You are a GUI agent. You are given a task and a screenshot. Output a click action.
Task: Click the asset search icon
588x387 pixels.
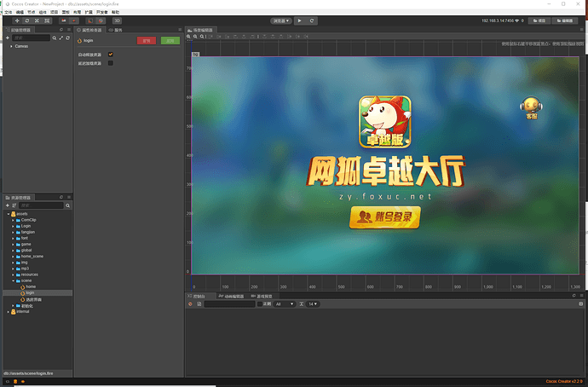(x=67, y=205)
